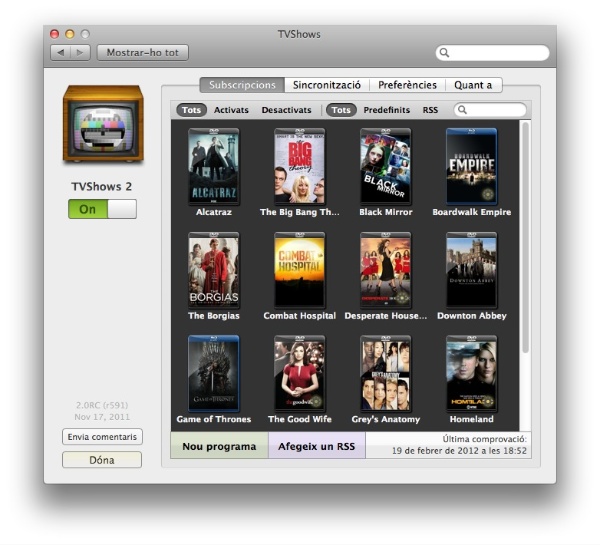Click the Boardwalk Empire title label
The width and height of the screenshot is (600, 545).
coord(471,212)
